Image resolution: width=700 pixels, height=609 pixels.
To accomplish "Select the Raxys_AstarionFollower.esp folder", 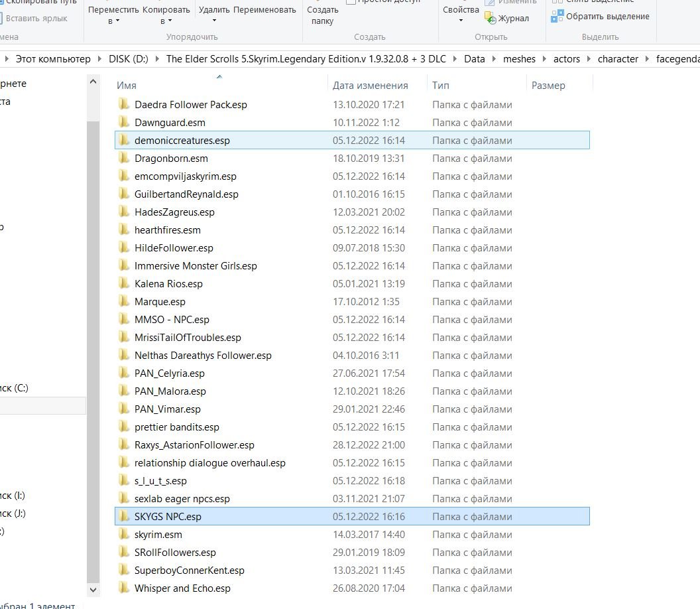I will click(194, 444).
